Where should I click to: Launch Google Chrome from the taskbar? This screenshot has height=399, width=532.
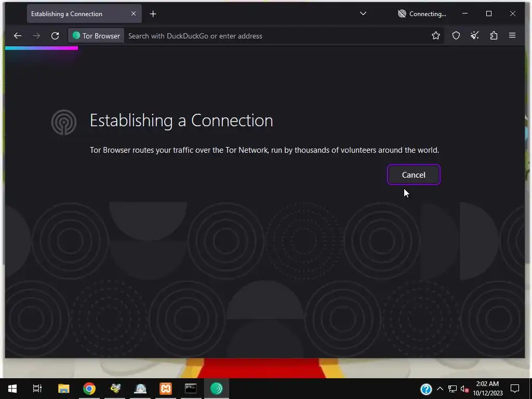click(89, 389)
